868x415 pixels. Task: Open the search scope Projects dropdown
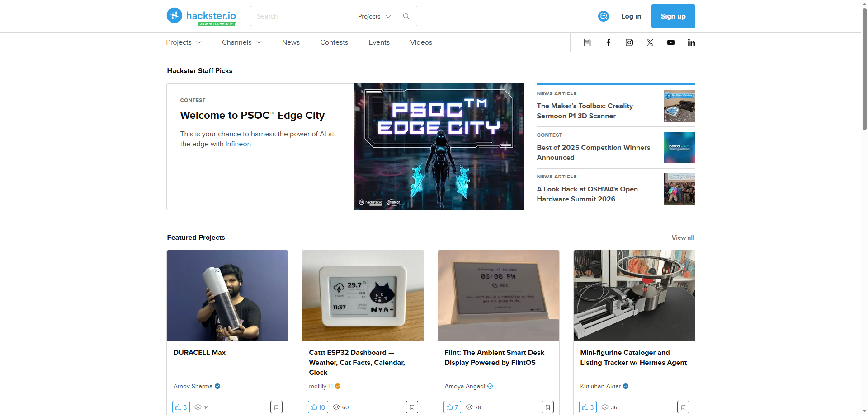coord(374,16)
